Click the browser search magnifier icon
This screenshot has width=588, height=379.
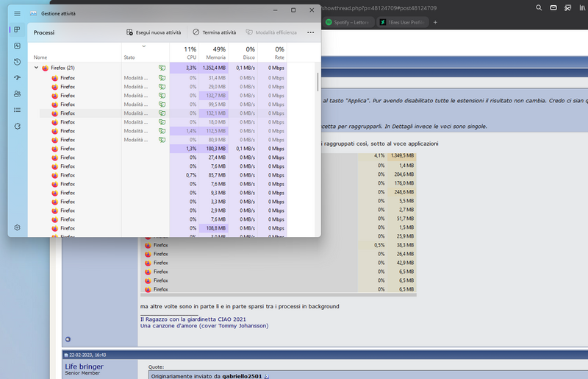point(539,7)
